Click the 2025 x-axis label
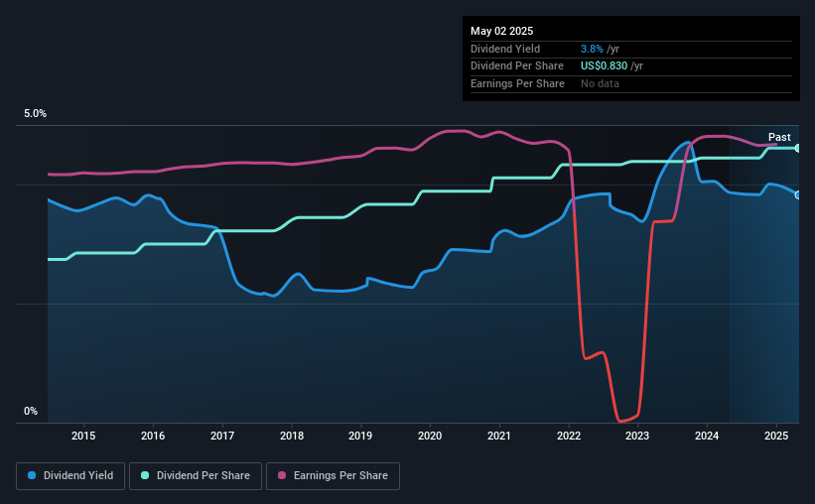815x504 pixels. click(776, 436)
